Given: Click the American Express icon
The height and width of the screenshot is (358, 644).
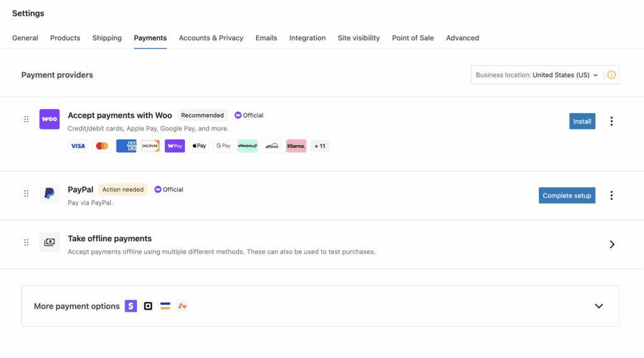Looking at the screenshot, I should 126,146.
